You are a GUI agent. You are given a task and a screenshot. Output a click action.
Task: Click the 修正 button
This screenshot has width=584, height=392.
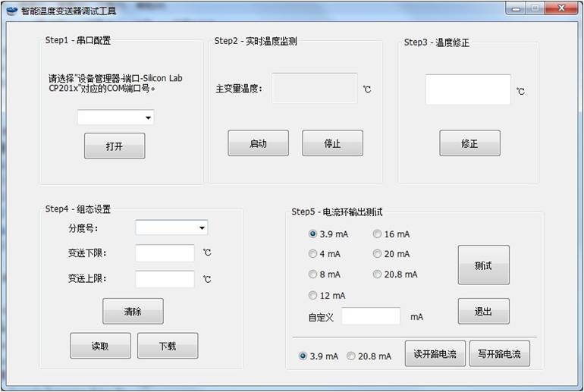point(469,143)
